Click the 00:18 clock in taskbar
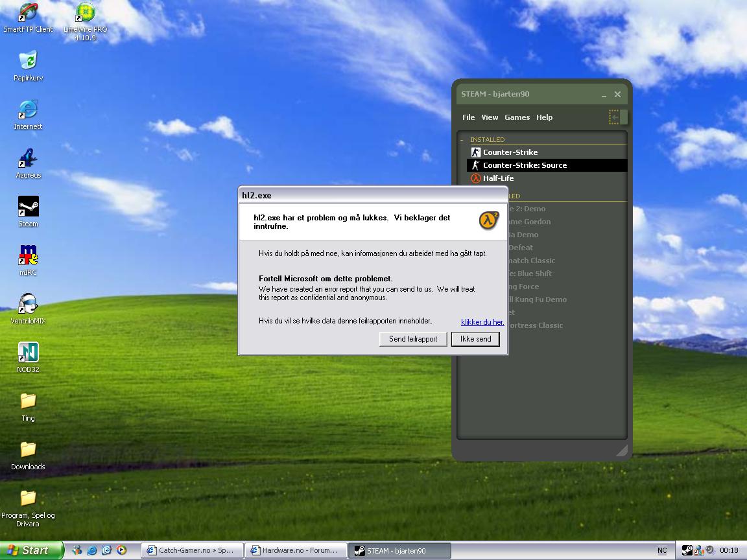747x560 pixels. (729, 550)
